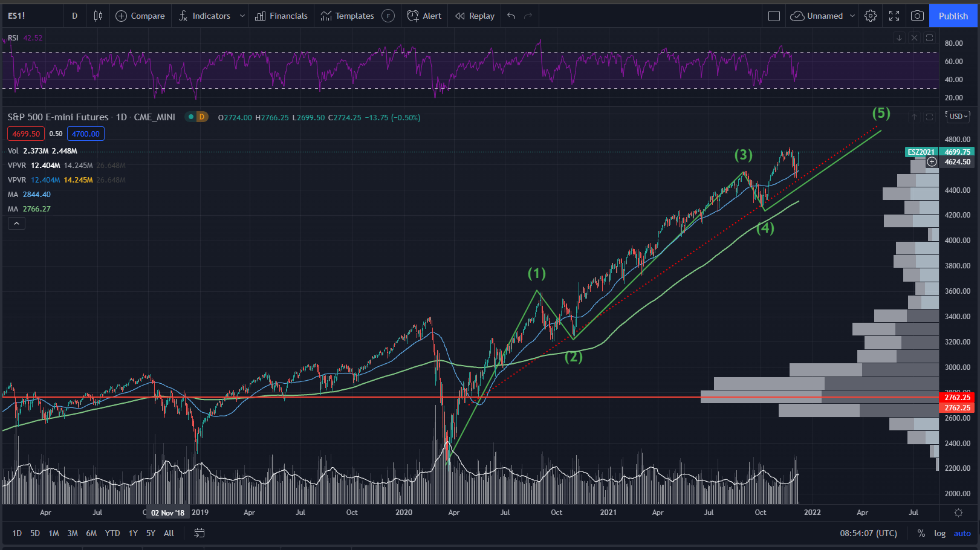980x550 pixels.
Task: Open the Go to date icon
Action: (x=199, y=533)
